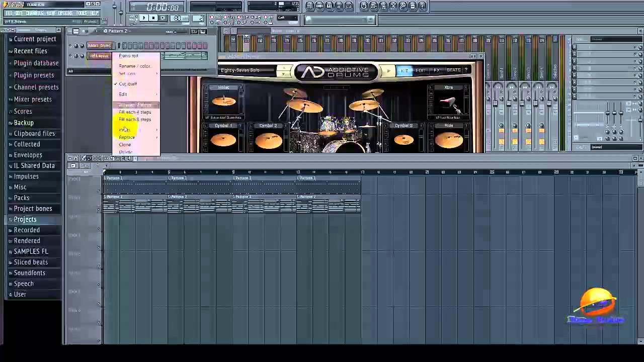This screenshot has height=362, width=644.
Task: Toggle mute LED for Addict. Drums channel
Action: 70,46
